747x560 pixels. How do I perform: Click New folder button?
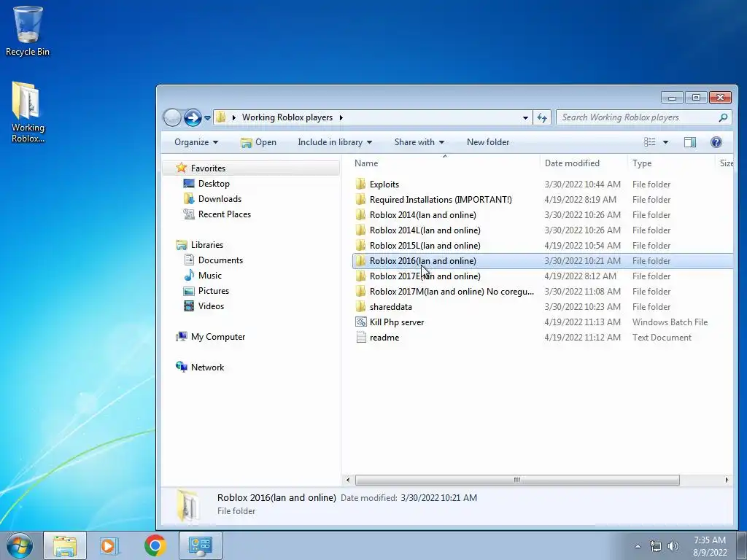488,142
